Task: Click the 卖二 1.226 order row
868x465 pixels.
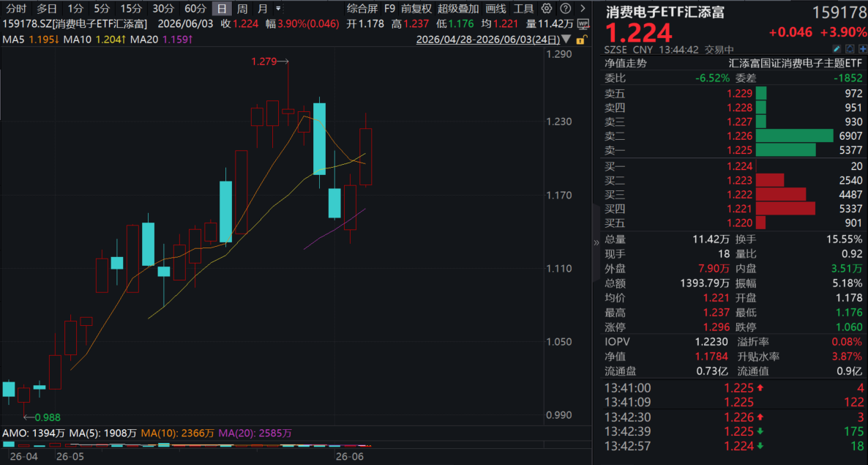Action: pos(733,136)
